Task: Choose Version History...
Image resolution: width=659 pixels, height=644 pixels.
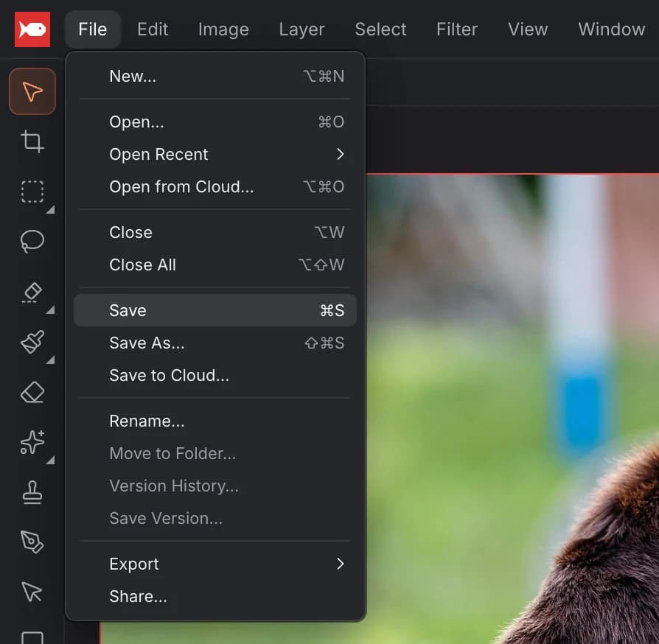Action: coord(215,486)
